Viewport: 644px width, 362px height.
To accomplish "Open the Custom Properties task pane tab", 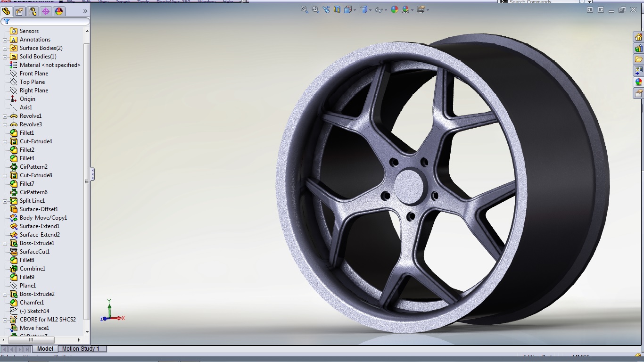I will (x=638, y=93).
